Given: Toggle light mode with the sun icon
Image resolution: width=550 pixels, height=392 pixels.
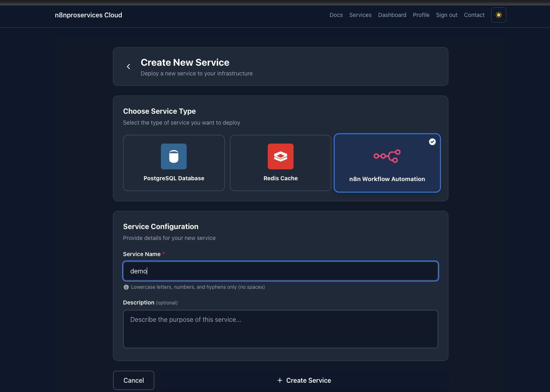Looking at the screenshot, I should click(498, 15).
